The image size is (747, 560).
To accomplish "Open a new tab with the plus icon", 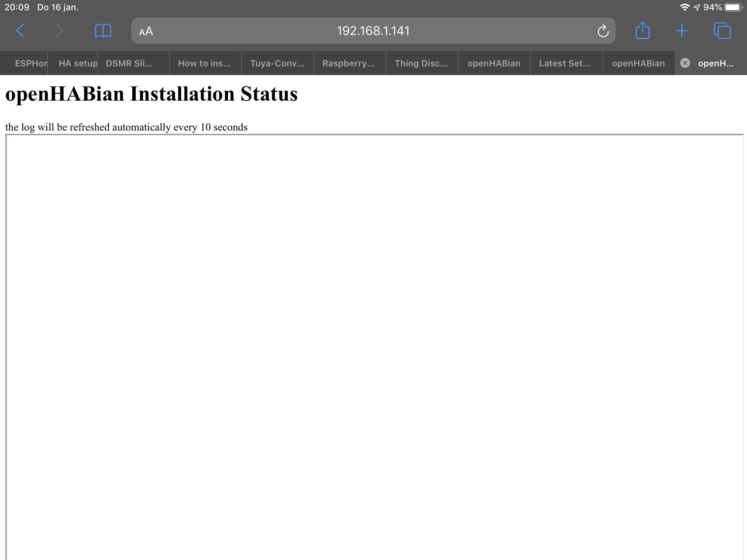I will pyautogui.click(x=682, y=31).
